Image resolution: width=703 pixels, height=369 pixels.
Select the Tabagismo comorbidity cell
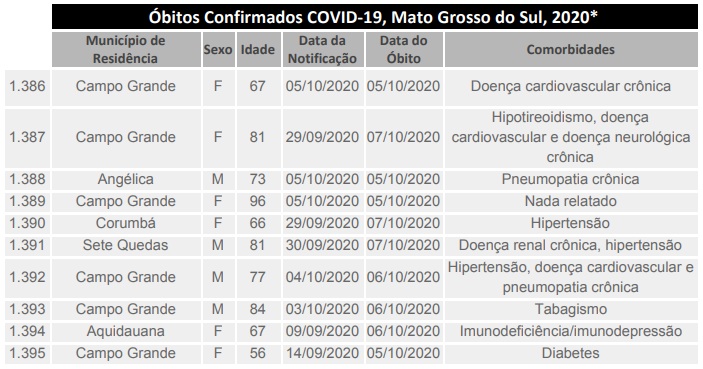pos(571,309)
